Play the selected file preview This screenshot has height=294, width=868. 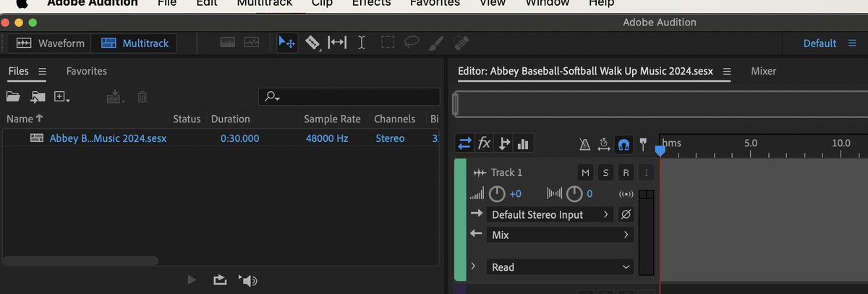(192, 280)
